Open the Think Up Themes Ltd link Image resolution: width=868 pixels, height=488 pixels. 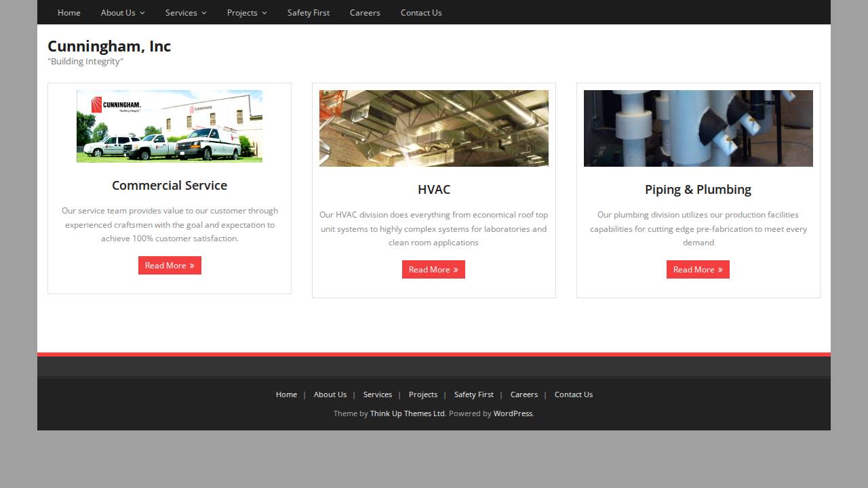pos(407,413)
